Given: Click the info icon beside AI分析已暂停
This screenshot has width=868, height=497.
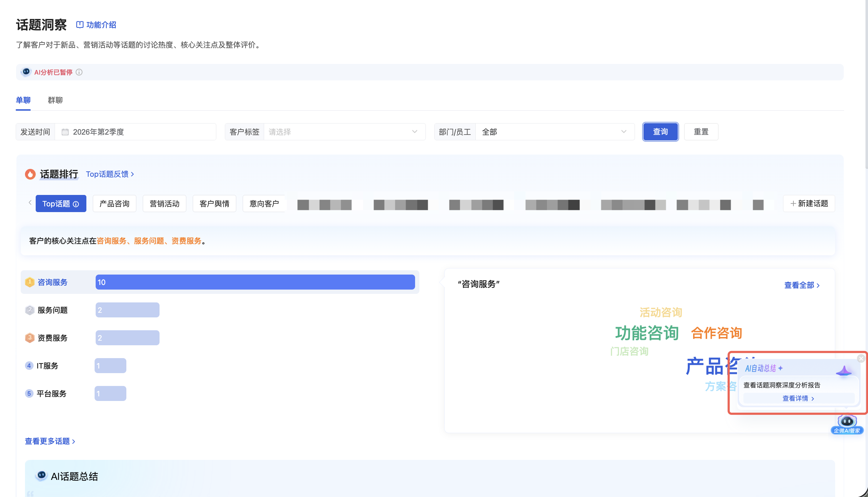Looking at the screenshot, I should click(x=79, y=72).
